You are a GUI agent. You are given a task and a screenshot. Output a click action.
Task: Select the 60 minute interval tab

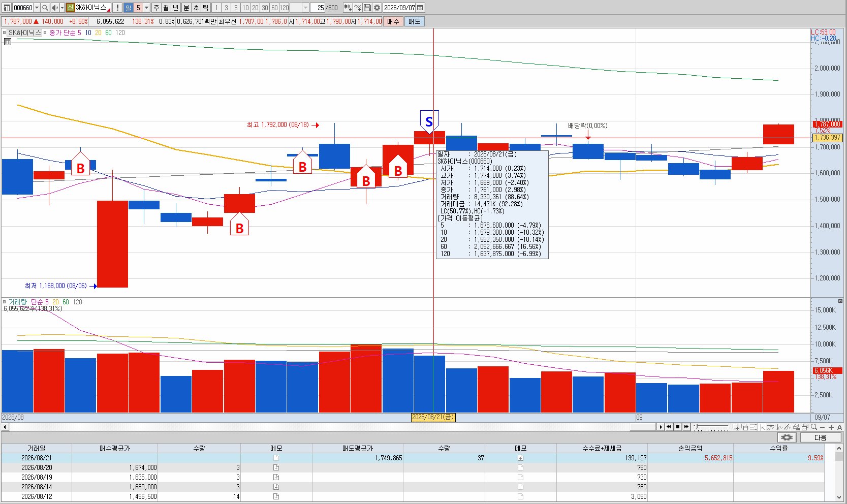point(274,8)
